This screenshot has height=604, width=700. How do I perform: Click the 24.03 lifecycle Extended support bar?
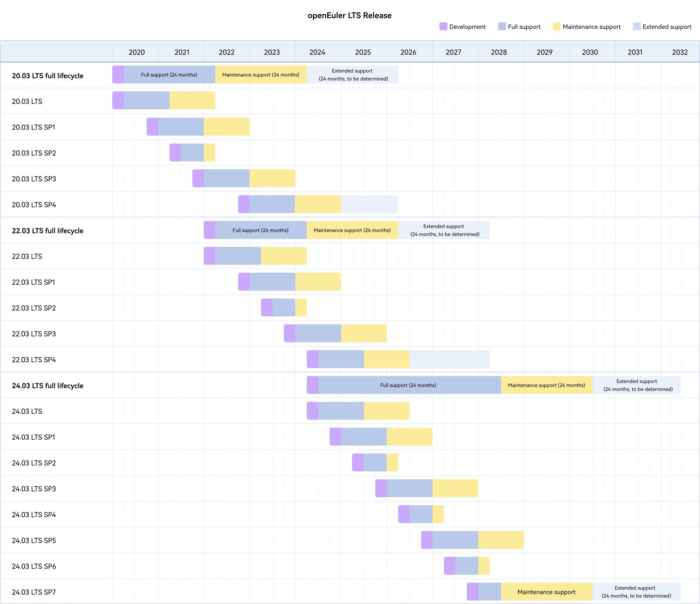click(636, 385)
